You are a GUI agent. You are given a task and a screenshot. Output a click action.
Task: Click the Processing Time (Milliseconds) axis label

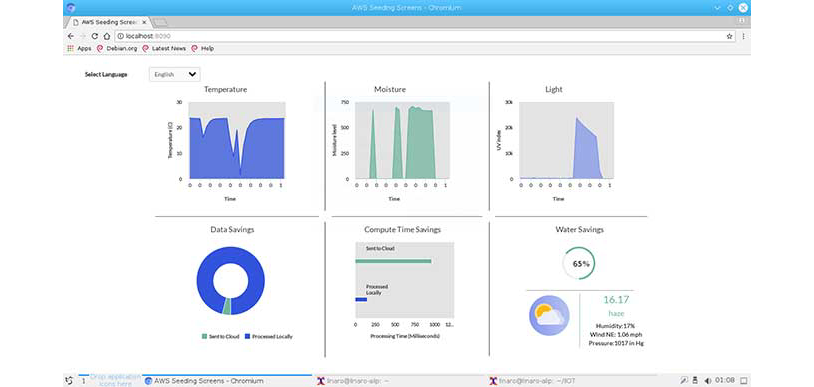click(x=405, y=336)
